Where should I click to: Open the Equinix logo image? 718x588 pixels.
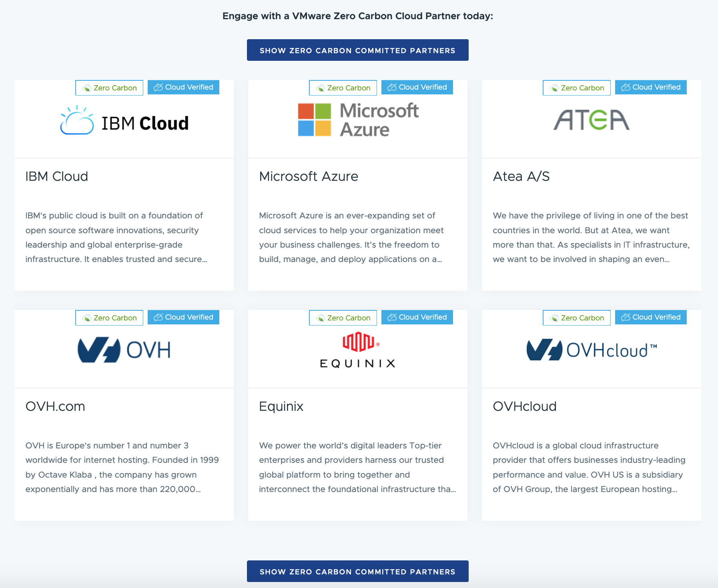[358, 350]
